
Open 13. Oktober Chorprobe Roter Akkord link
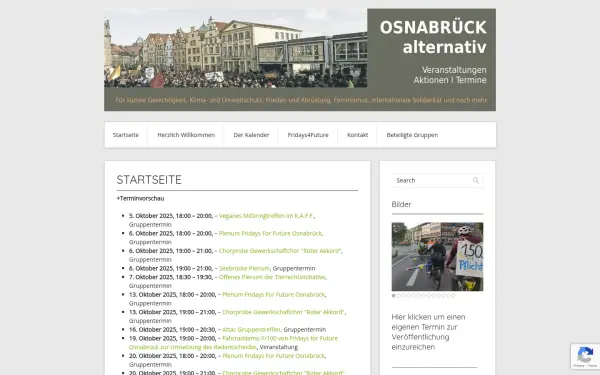click(283, 312)
